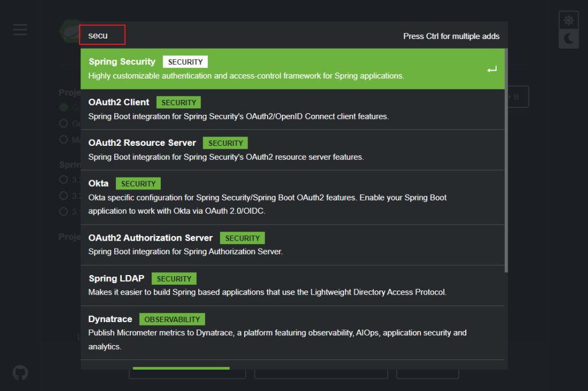Add the OAuth2 Client dependency

point(292,109)
